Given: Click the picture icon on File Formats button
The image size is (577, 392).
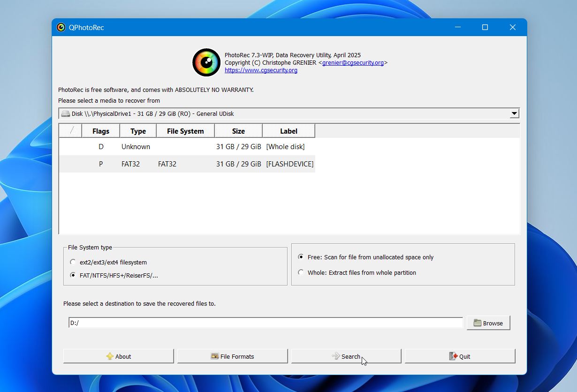Looking at the screenshot, I should (x=215, y=356).
